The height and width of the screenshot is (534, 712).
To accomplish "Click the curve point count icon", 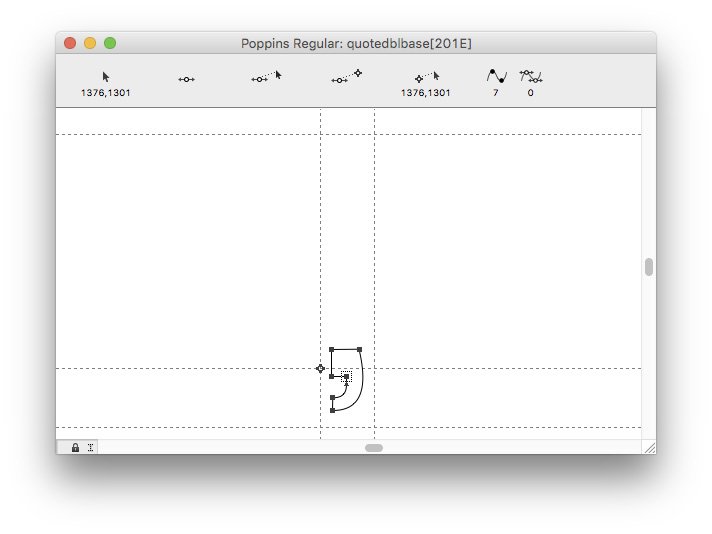I will click(x=496, y=76).
